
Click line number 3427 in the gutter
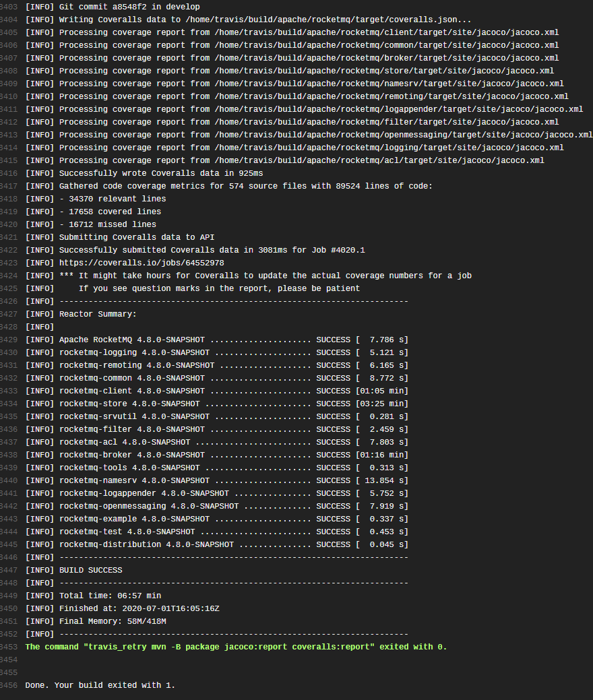[9, 314]
